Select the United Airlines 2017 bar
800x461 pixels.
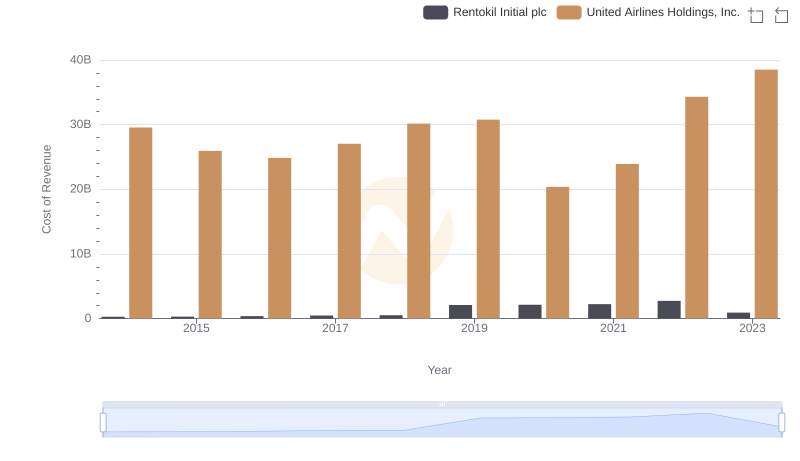[349, 231]
